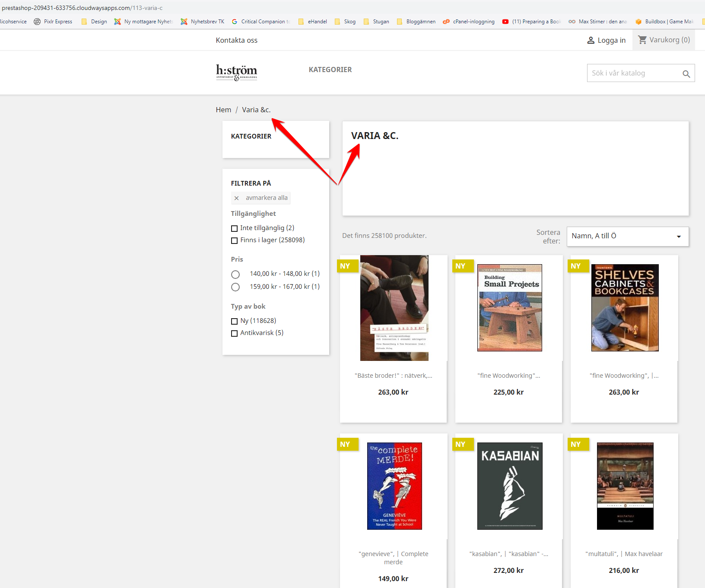This screenshot has width=705, height=588.
Task: Open the Ny mottagare Nyhet bookmark
Action: [x=143, y=22]
